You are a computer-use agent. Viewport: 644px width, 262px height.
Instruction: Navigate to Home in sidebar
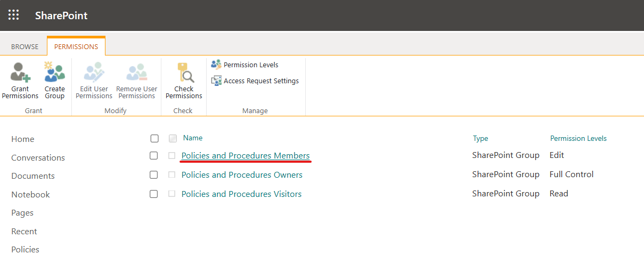click(23, 139)
